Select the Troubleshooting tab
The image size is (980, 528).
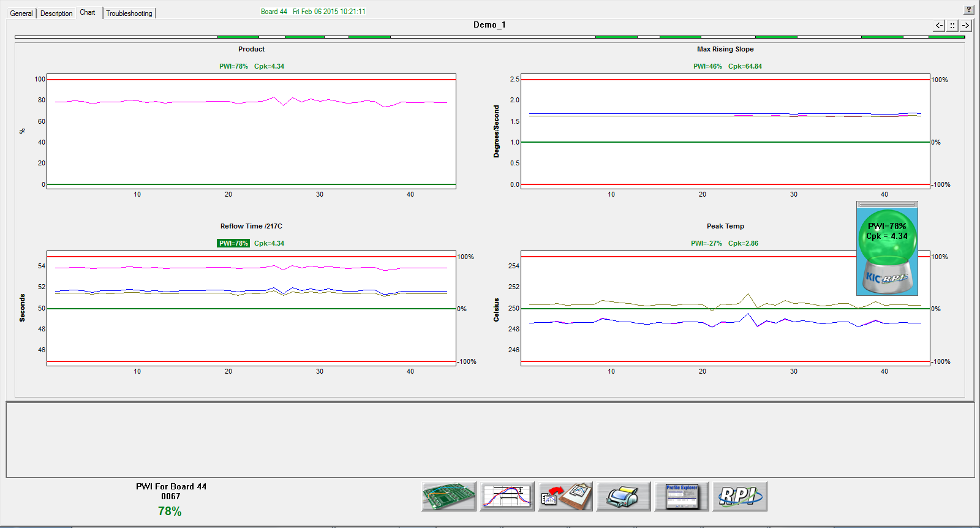[x=129, y=13]
